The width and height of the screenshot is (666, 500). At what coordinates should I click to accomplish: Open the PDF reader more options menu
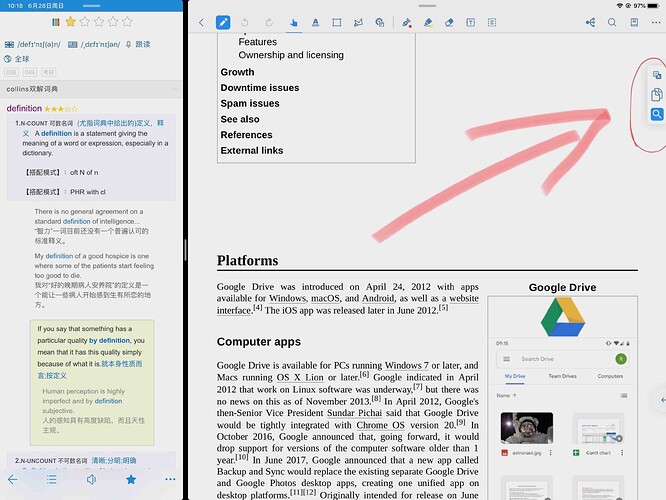pyautogui.click(x=656, y=23)
